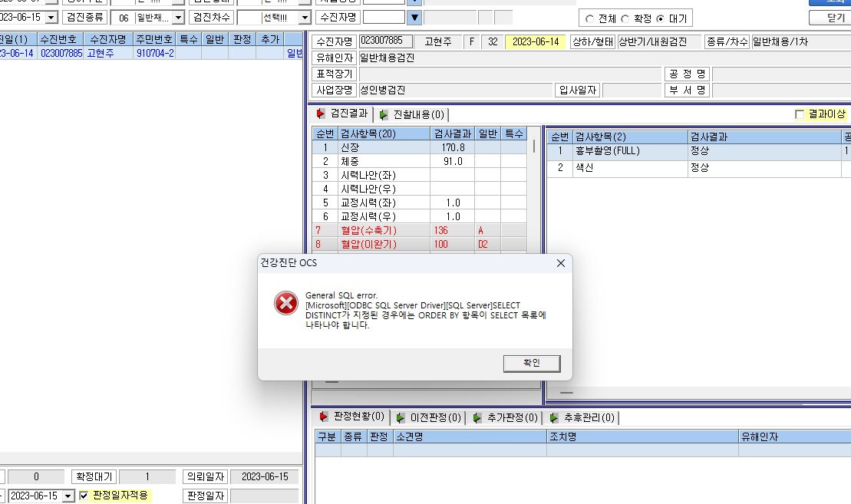This screenshot has height=504, width=851.
Task: Uncheck the 판정일자적용 checkbox
Action: 84,496
